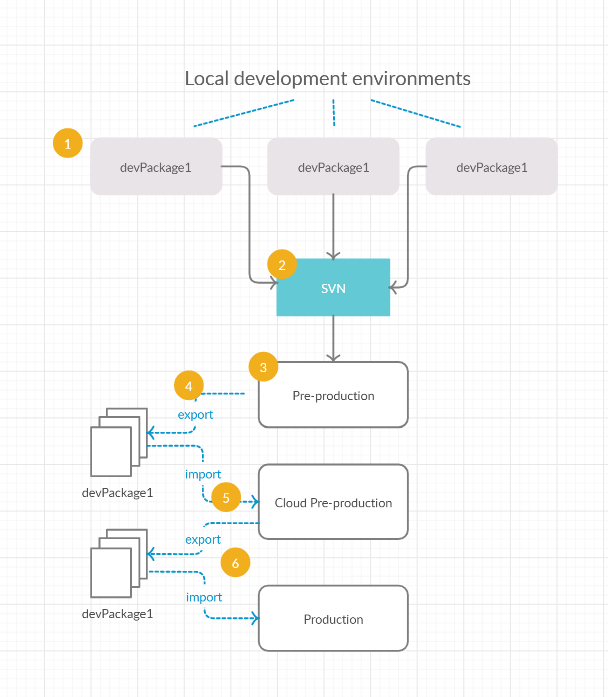Image resolution: width=608 pixels, height=697 pixels.
Task: Select the arrow from middle devPackage1 to SVN
Action: pyautogui.click(x=333, y=227)
